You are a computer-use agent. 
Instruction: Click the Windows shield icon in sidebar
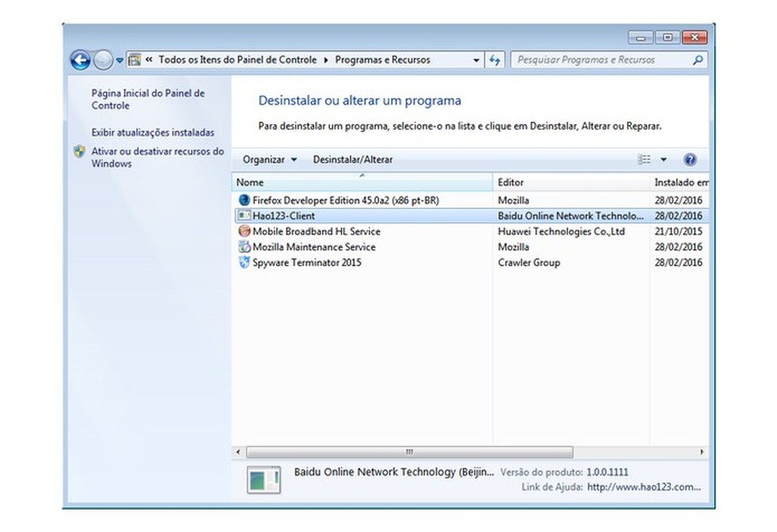79,151
